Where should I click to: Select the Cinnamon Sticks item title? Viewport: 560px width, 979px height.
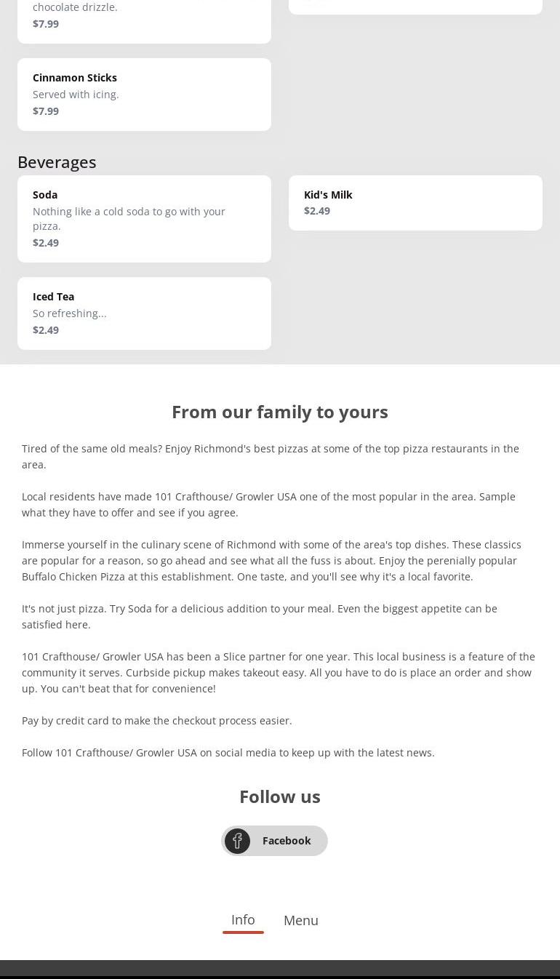(x=75, y=78)
